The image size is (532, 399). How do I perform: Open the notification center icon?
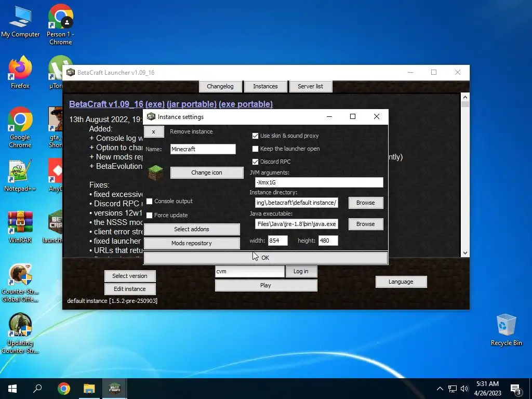[x=516, y=390]
